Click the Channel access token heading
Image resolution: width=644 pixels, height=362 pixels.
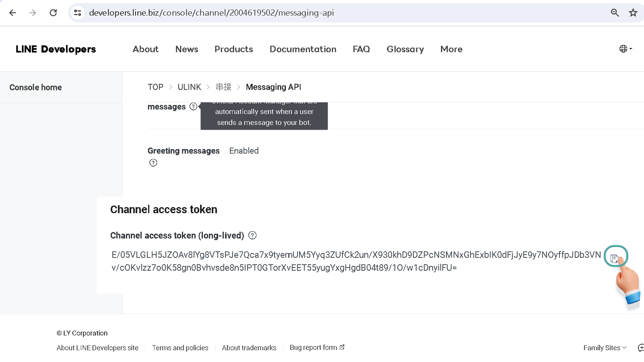coord(164,210)
